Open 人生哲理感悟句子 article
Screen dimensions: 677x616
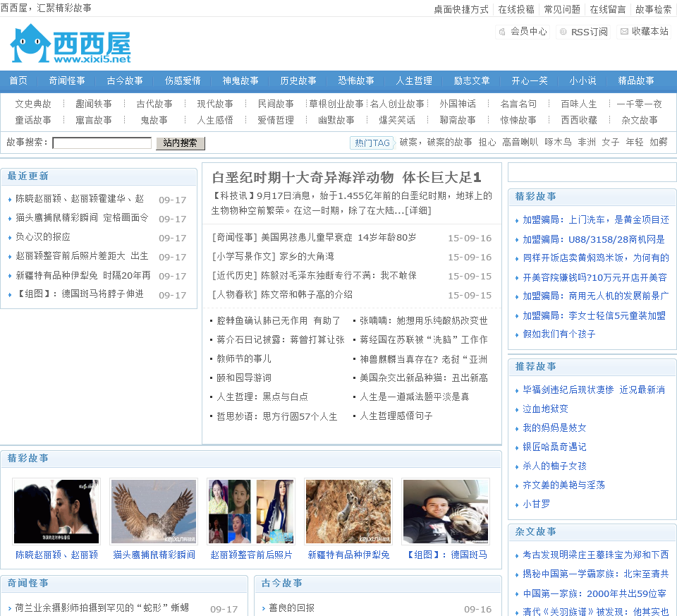[396, 416]
